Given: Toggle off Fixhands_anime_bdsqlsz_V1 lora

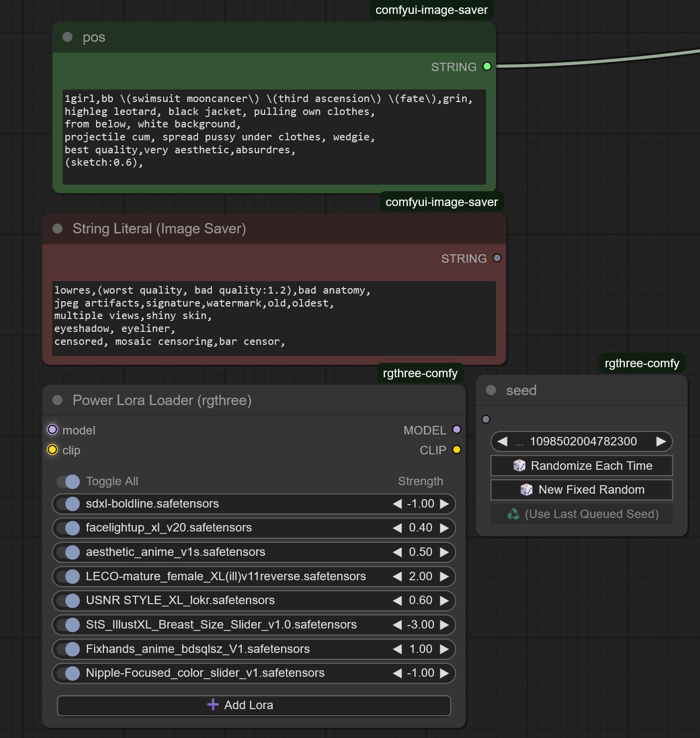Looking at the screenshot, I should pyautogui.click(x=68, y=649).
